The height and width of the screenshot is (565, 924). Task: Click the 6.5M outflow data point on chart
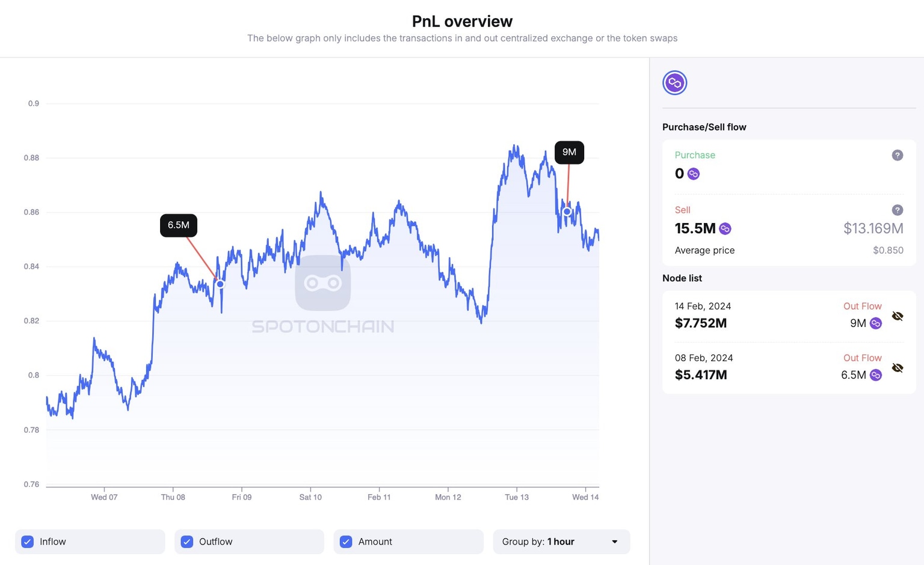pyautogui.click(x=220, y=284)
